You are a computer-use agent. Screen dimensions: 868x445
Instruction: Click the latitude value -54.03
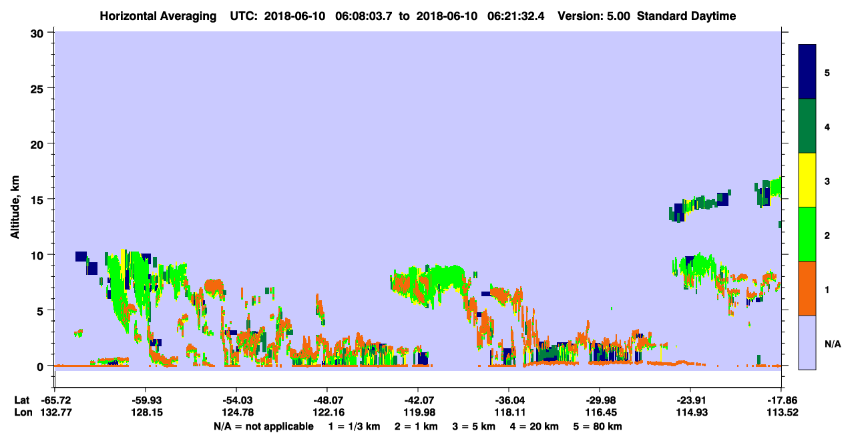click(236, 400)
